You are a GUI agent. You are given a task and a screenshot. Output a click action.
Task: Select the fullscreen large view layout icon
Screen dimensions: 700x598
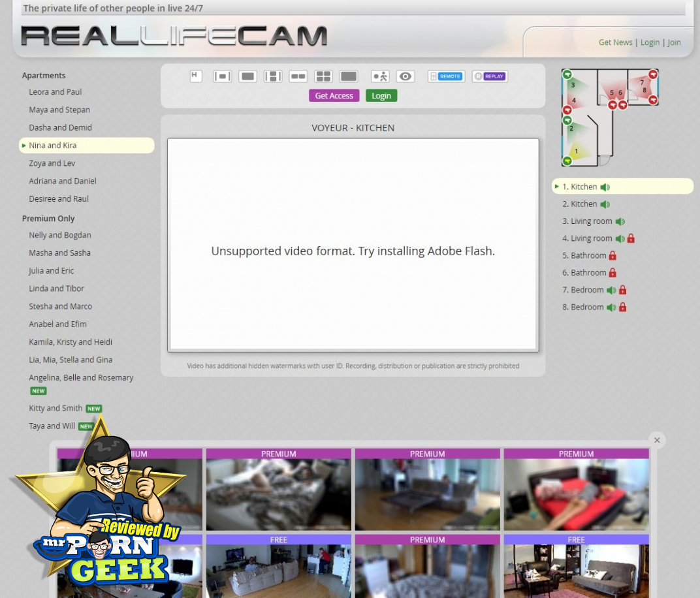(349, 76)
